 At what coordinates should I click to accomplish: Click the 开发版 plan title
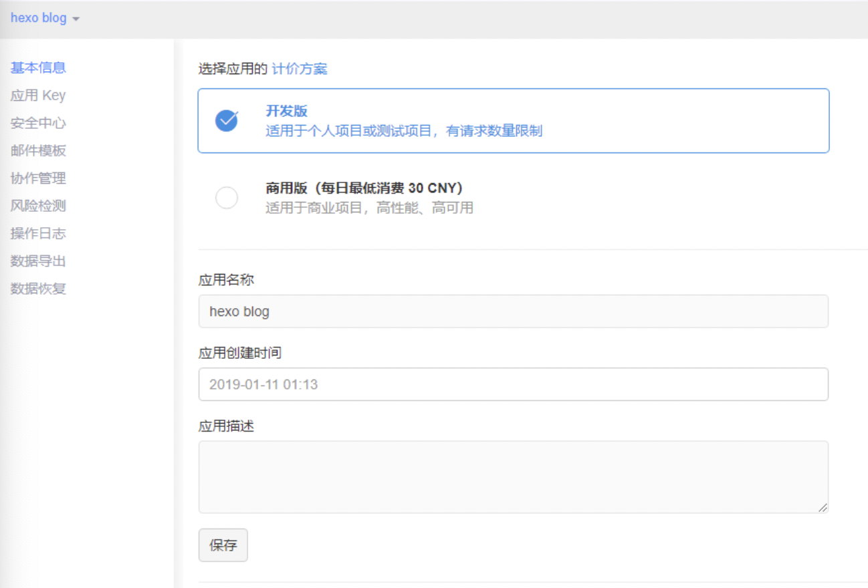point(286,111)
